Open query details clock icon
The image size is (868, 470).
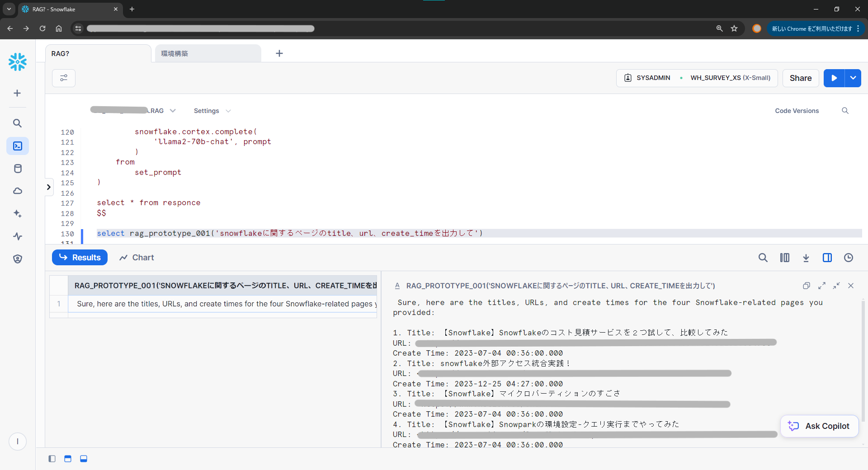tap(849, 258)
